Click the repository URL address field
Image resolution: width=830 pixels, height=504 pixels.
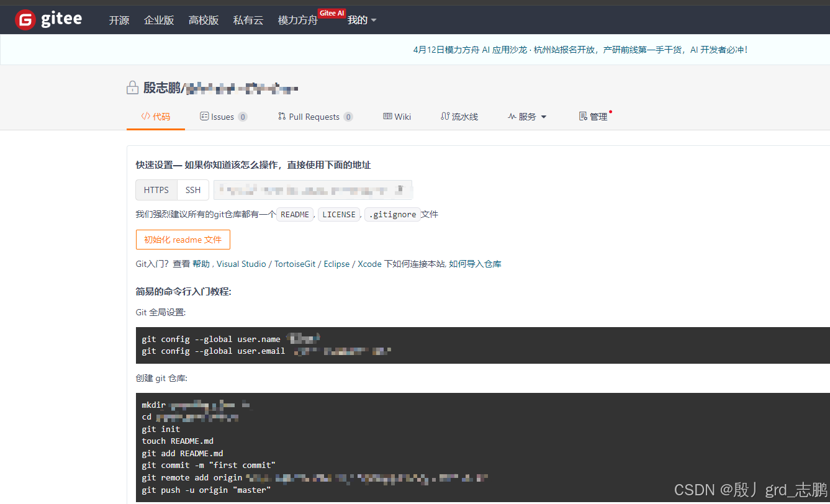click(x=313, y=190)
